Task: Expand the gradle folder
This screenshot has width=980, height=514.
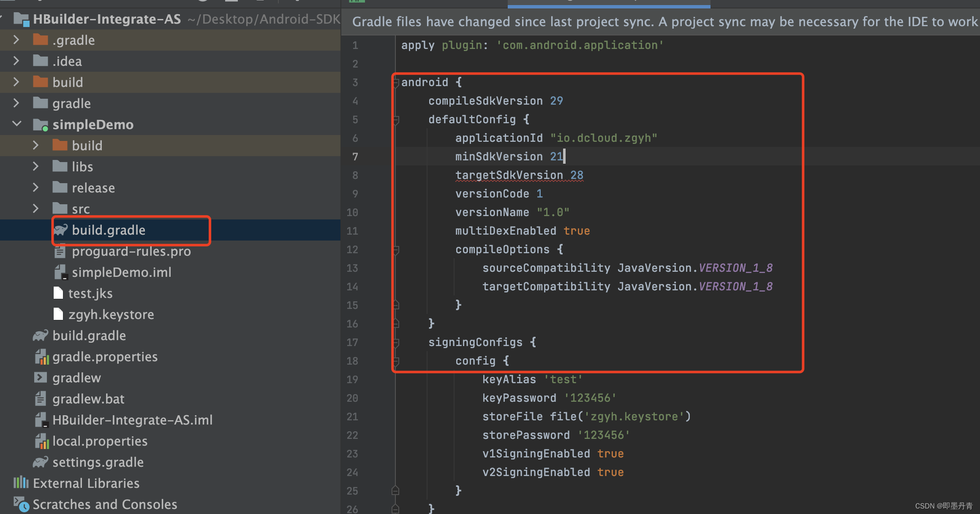Action: [x=16, y=103]
